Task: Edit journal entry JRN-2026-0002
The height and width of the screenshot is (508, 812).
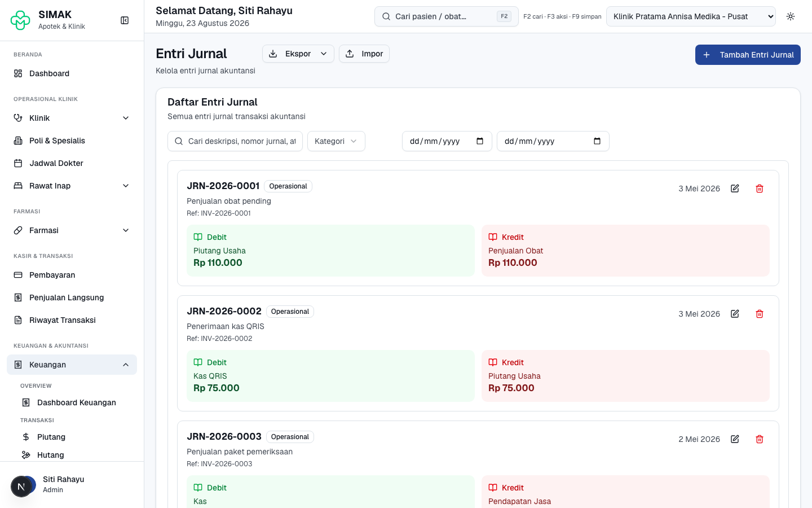Action: click(x=735, y=314)
